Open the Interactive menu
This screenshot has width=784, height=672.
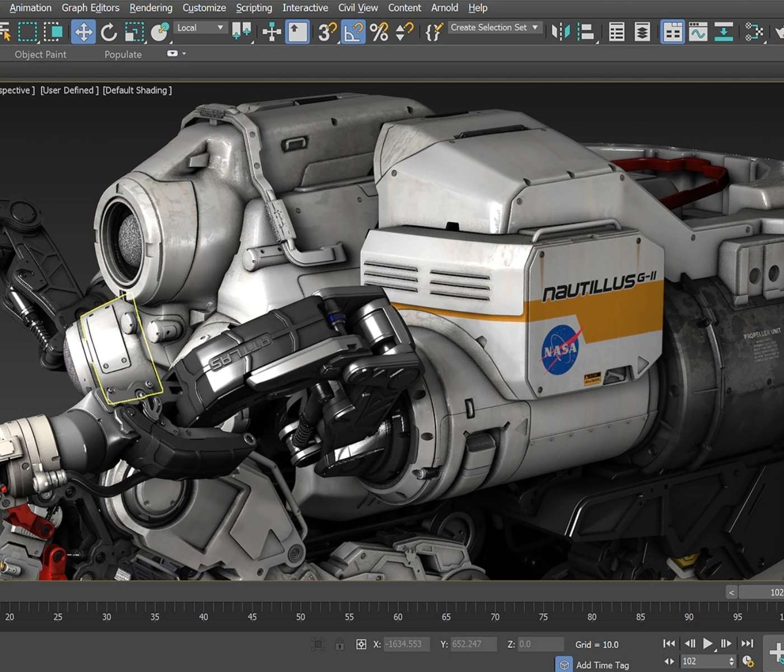click(305, 8)
